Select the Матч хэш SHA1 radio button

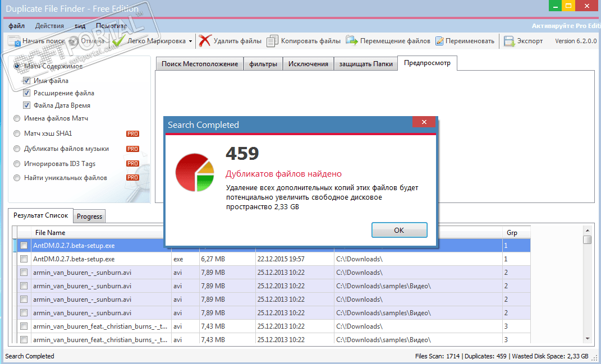(x=17, y=133)
